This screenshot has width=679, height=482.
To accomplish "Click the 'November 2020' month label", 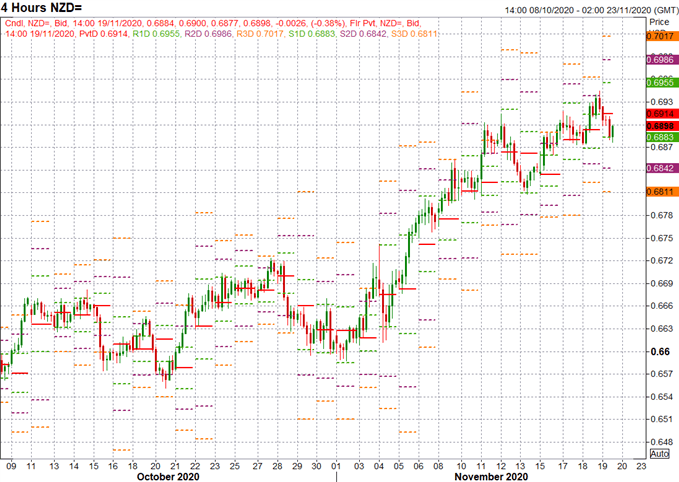I will (x=491, y=476).
